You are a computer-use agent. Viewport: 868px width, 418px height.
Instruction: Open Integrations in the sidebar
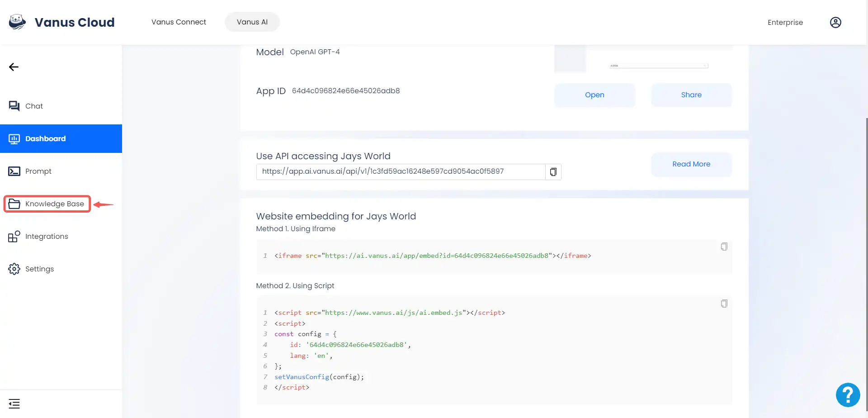61,236
